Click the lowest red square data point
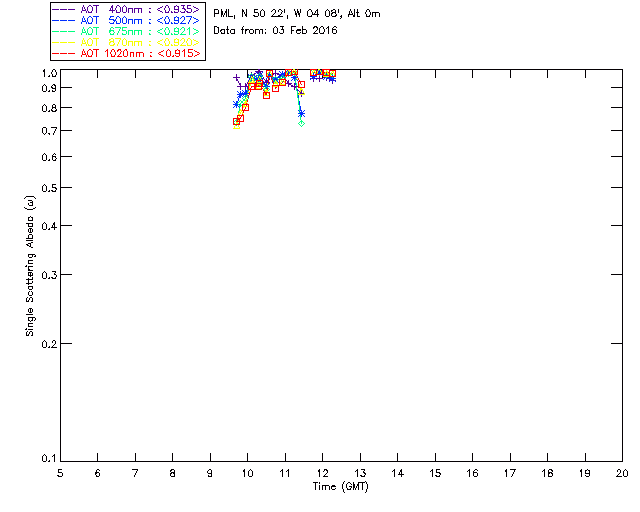The height and width of the screenshot is (512, 640). click(x=237, y=122)
